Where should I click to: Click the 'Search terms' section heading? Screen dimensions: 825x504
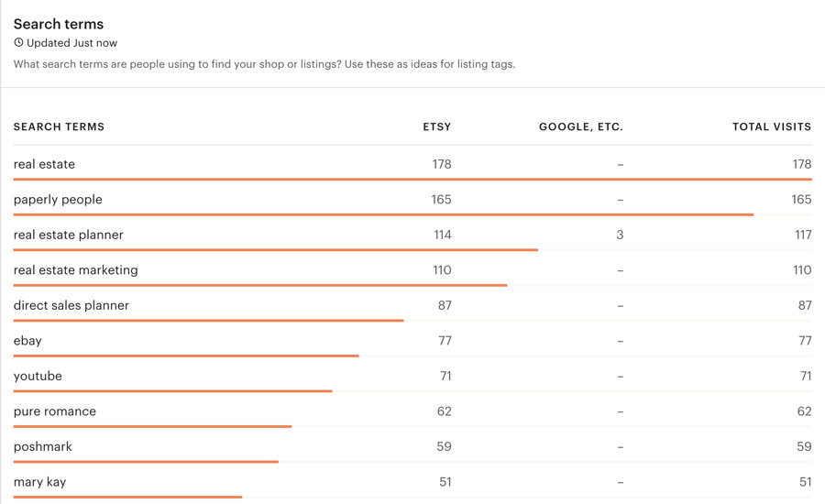click(x=59, y=24)
